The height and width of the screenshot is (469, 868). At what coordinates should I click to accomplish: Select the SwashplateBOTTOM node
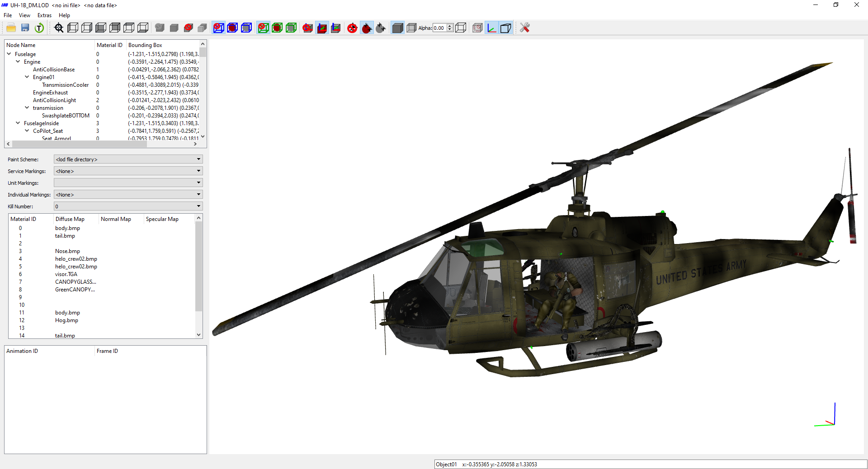66,115
